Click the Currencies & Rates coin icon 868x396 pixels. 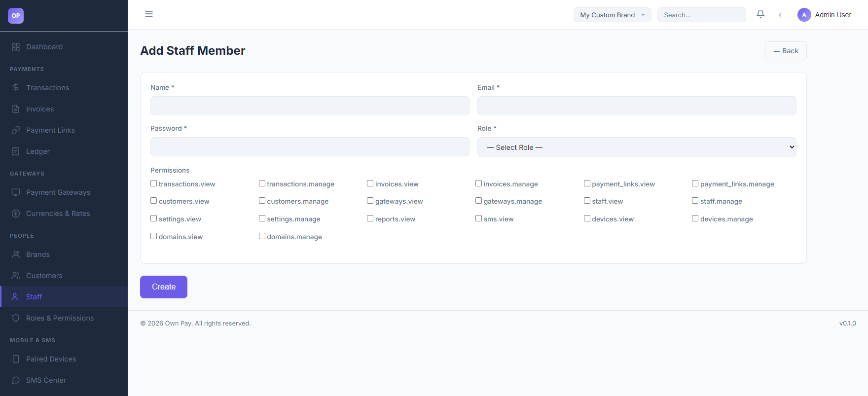(x=16, y=214)
